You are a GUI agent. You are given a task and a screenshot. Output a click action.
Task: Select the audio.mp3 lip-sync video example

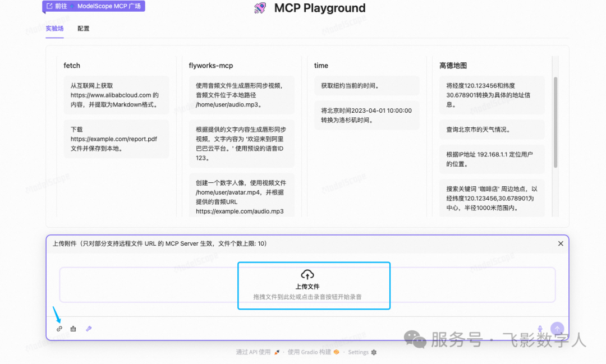point(241,95)
